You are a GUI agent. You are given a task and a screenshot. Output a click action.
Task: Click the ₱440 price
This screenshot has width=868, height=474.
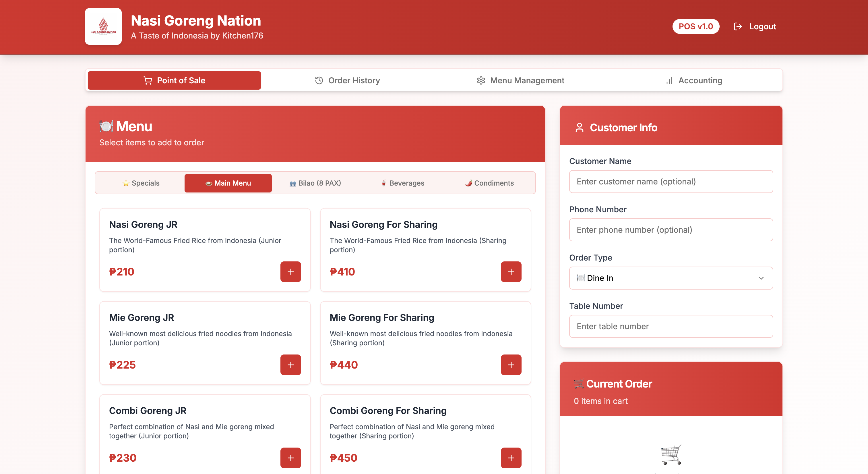pyautogui.click(x=343, y=365)
